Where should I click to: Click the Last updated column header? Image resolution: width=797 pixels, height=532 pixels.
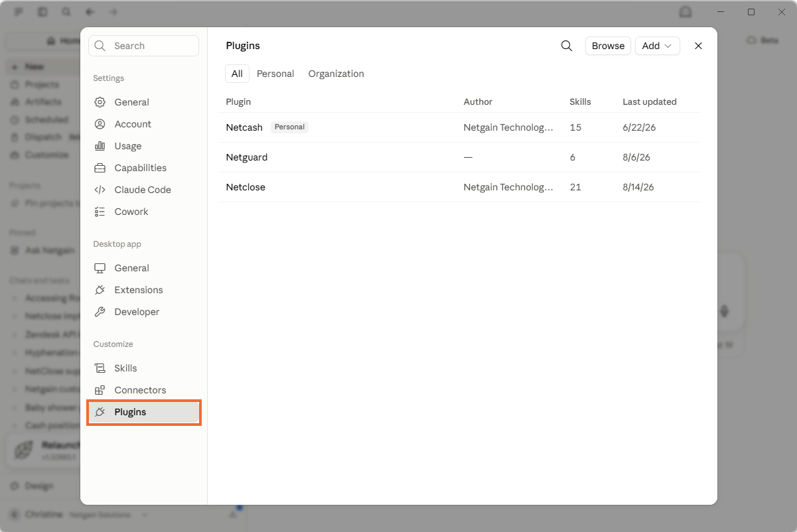pos(650,101)
